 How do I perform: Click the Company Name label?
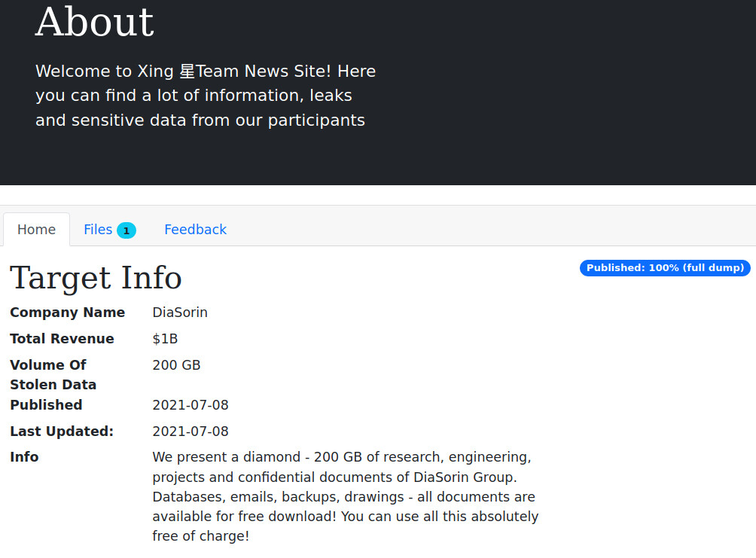68,313
